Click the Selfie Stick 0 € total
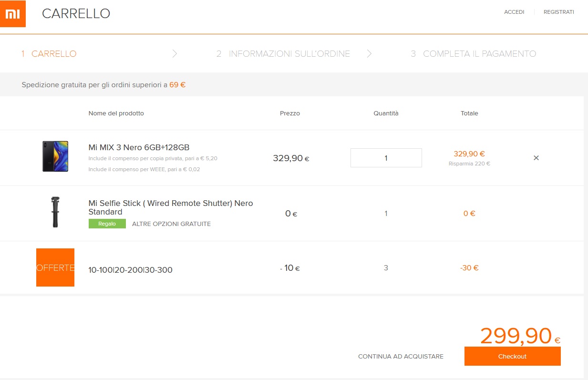 click(x=469, y=214)
